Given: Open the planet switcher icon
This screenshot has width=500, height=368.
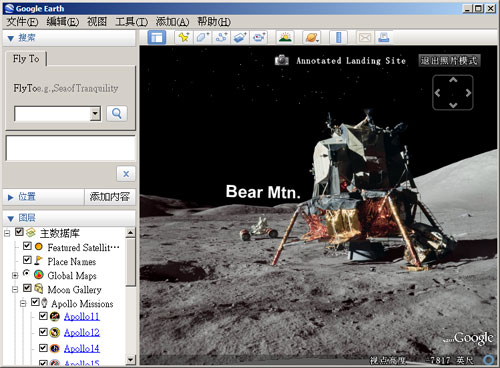Looking at the screenshot, I should (311, 37).
